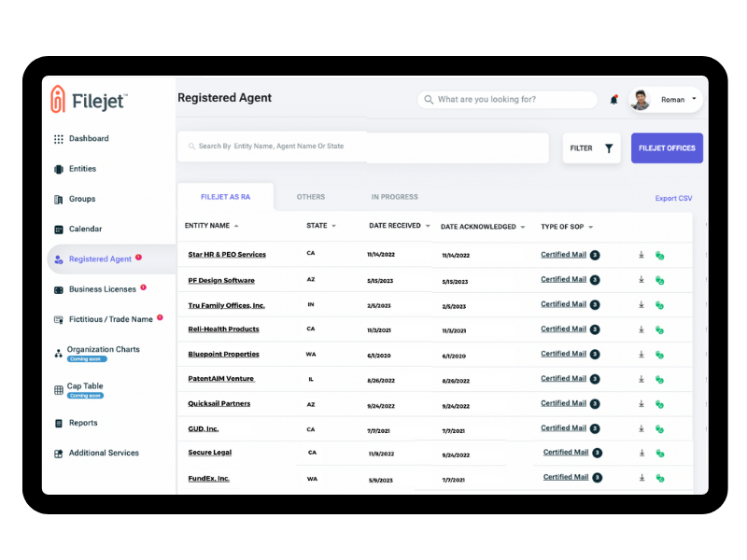Viewport: 747px width, 560px height.
Task: Click green status icon for GUD, Inc.
Action: coord(660,429)
